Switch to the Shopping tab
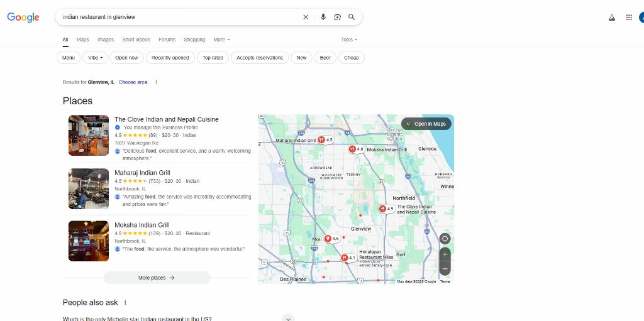Image resolution: width=644 pixels, height=321 pixels. pyautogui.click(x=194, y=40)
